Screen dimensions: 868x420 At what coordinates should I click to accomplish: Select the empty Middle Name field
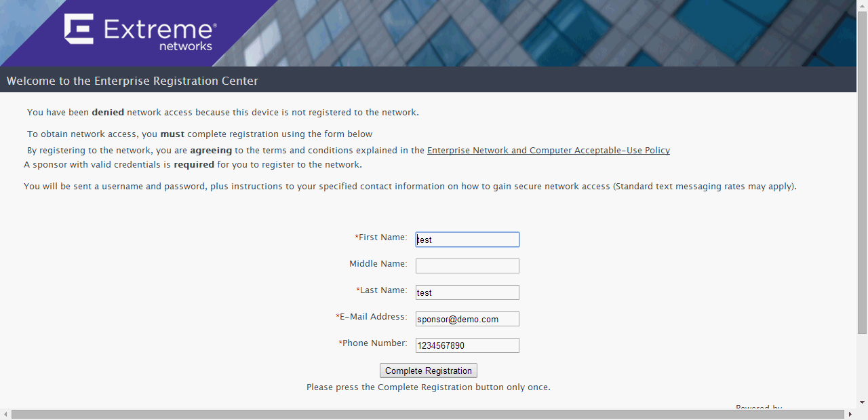(x=467, y=266)
